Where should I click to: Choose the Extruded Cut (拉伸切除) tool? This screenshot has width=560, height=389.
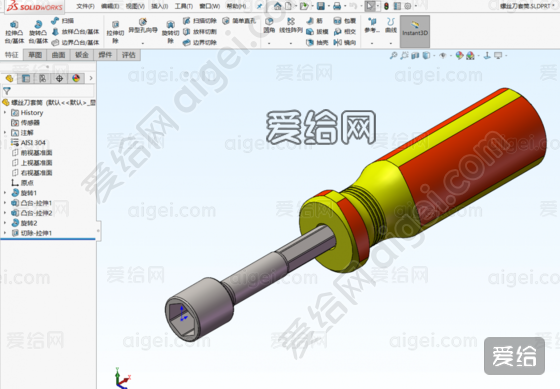point(115,32)
